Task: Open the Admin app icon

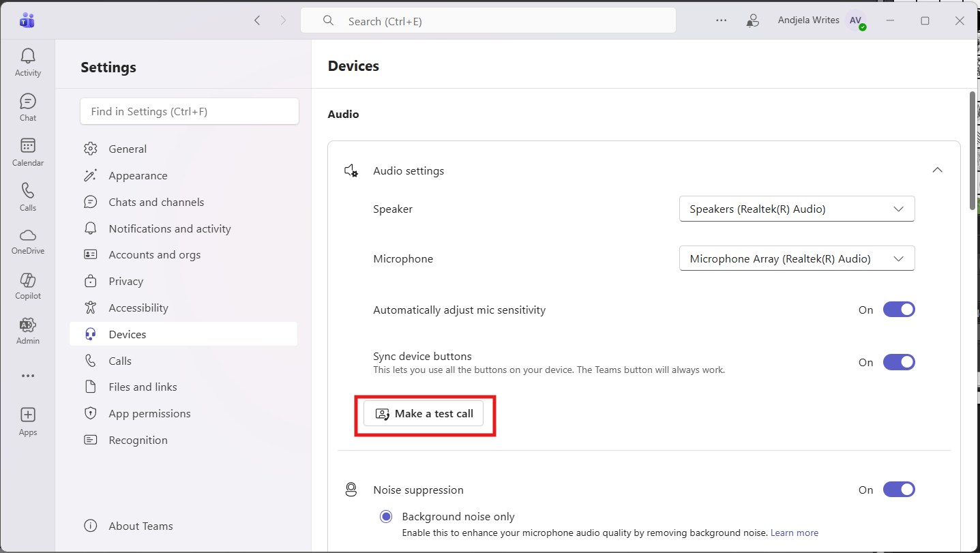Action: point(28,331)
